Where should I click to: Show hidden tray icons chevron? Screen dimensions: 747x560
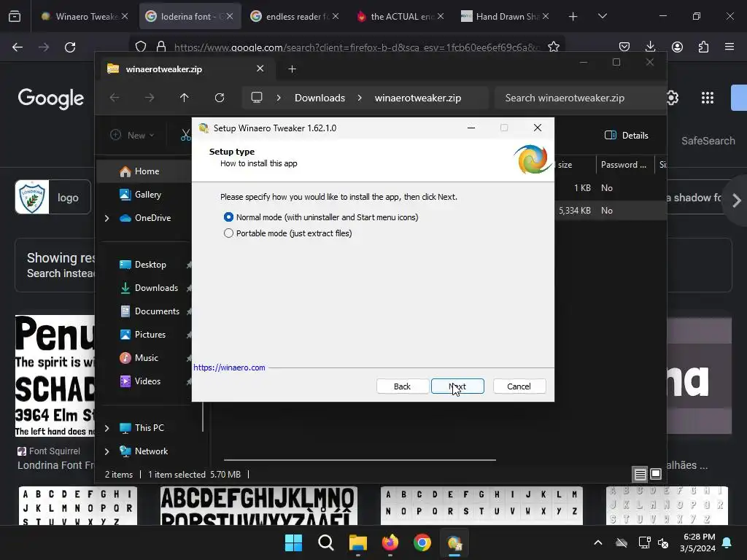point(598,542)
